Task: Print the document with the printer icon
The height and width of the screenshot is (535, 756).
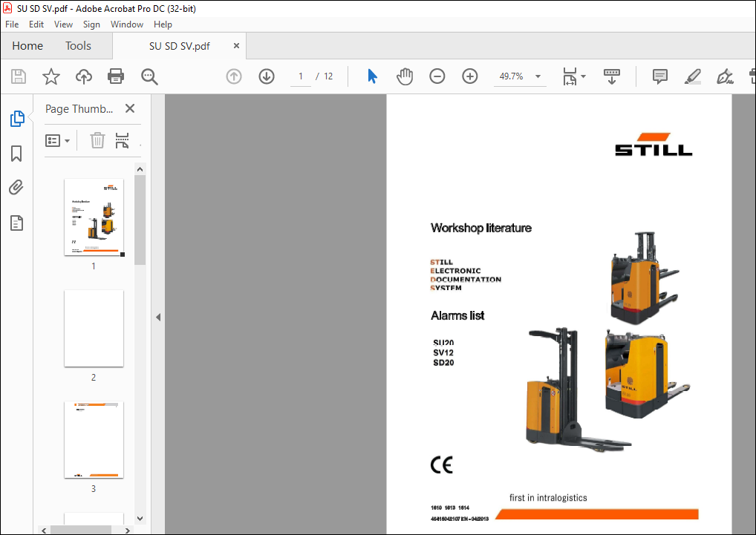Action: click(116, 76)
